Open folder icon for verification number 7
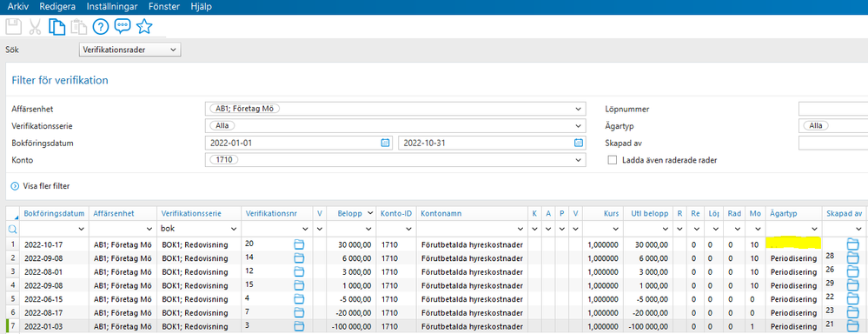868x334 pixels. [x=300, y=312]
